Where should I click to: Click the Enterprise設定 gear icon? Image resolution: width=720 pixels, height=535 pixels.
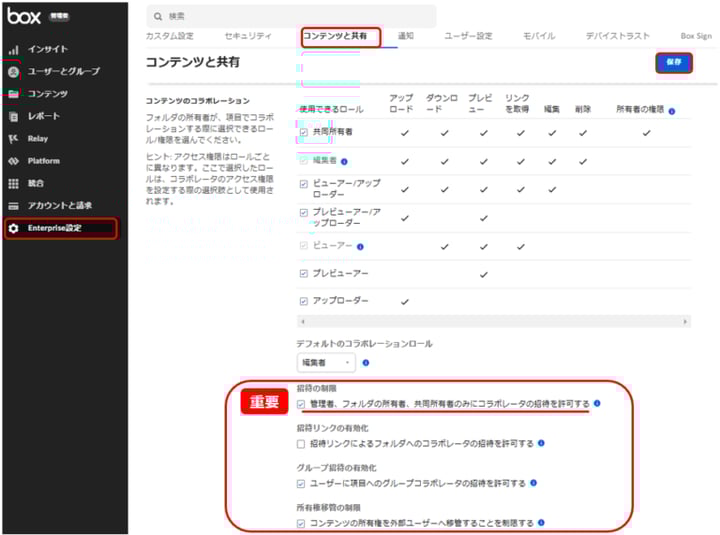pyautogui.click(x=14, y=229)
